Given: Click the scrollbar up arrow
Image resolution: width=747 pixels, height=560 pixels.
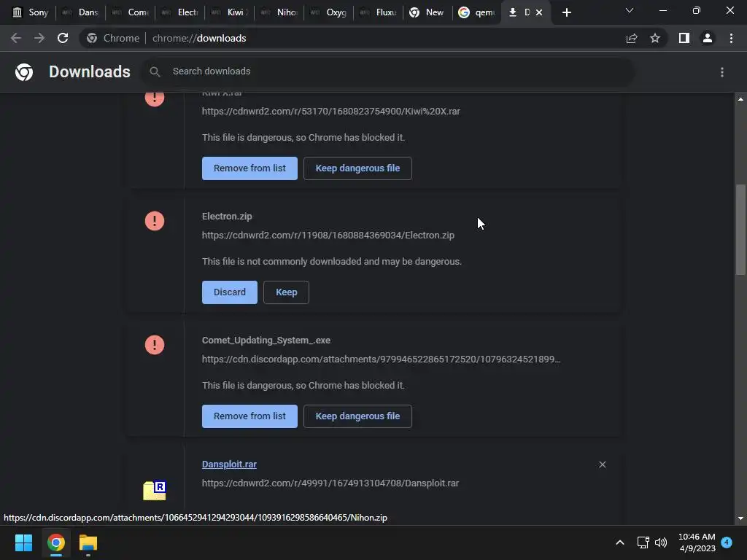Looking at the screenshot, I should 740,99.
